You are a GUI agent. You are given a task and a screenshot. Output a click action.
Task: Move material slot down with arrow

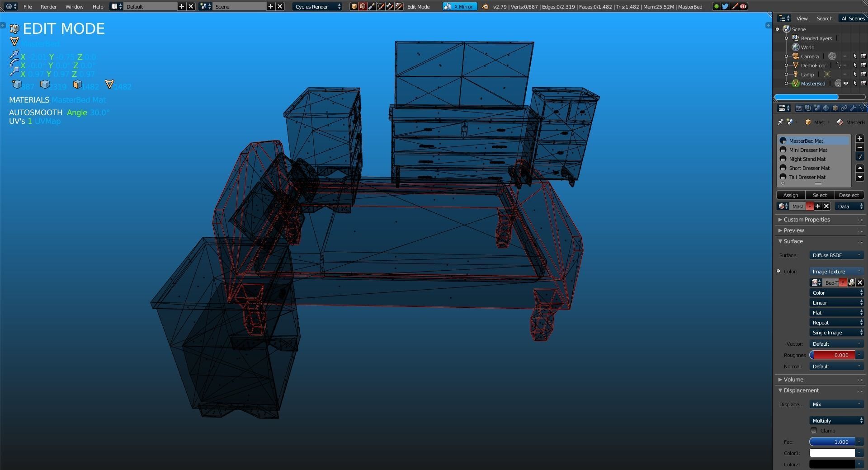click(x=860, y=177)
